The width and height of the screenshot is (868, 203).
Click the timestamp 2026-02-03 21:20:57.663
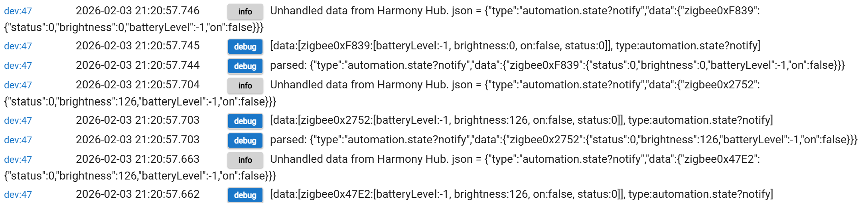point(138,159)
